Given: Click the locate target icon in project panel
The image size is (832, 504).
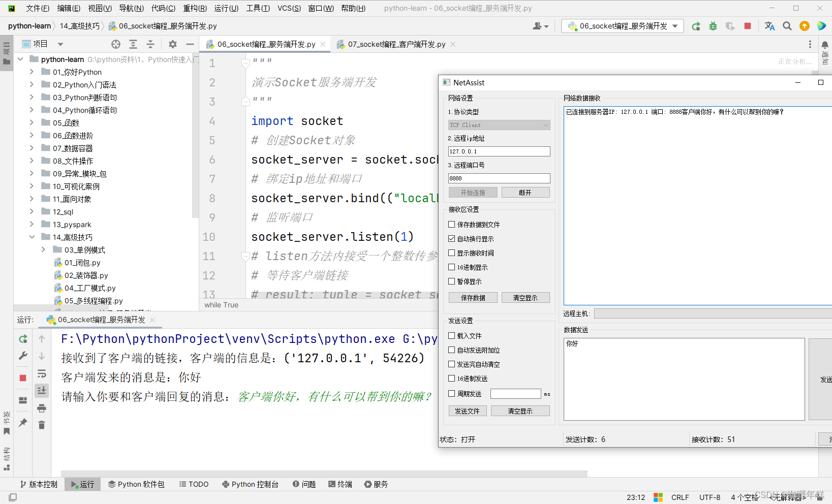Looking at the screenshot, I should tap(116, 44).
